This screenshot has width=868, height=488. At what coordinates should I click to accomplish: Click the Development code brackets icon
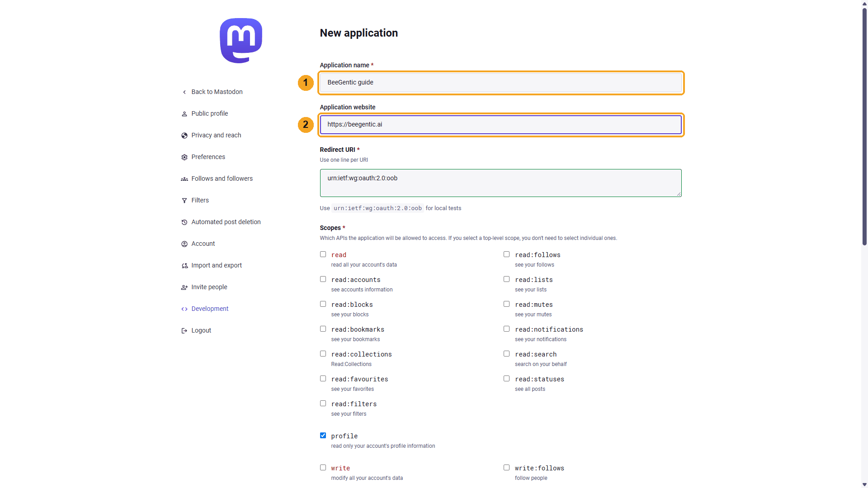click(x=184, y=309)
